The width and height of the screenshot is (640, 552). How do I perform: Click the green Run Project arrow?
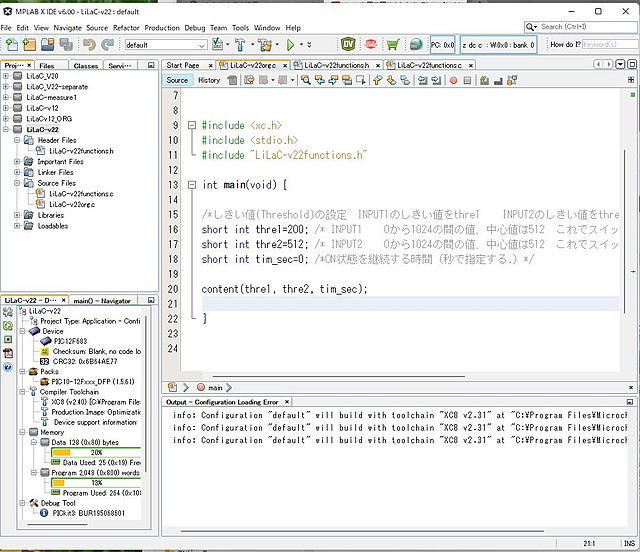[x=291, y=45]
